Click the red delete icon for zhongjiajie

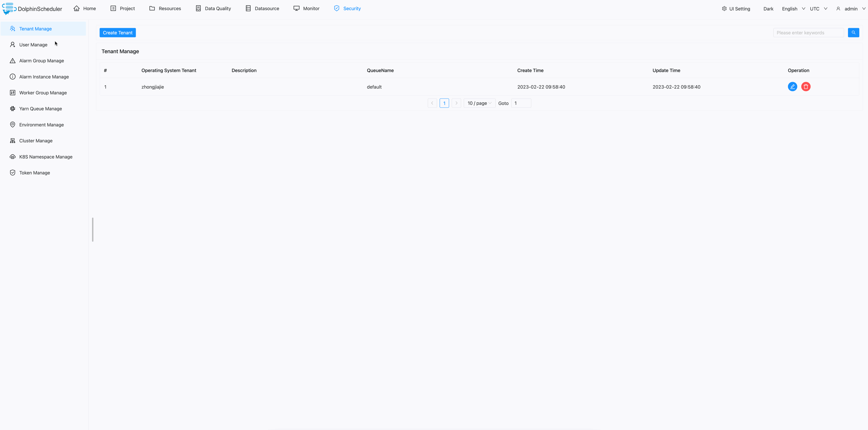tap(806, 87)
